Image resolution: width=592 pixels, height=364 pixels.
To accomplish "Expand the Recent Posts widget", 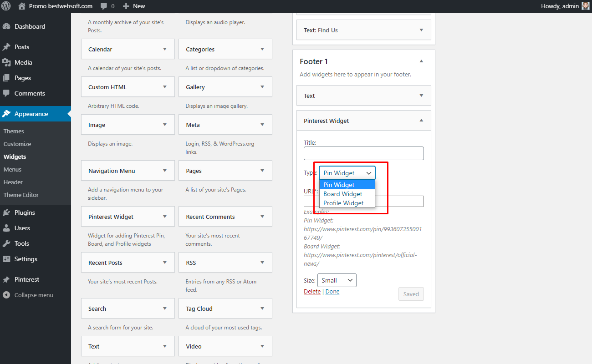I will click(164, 263).
